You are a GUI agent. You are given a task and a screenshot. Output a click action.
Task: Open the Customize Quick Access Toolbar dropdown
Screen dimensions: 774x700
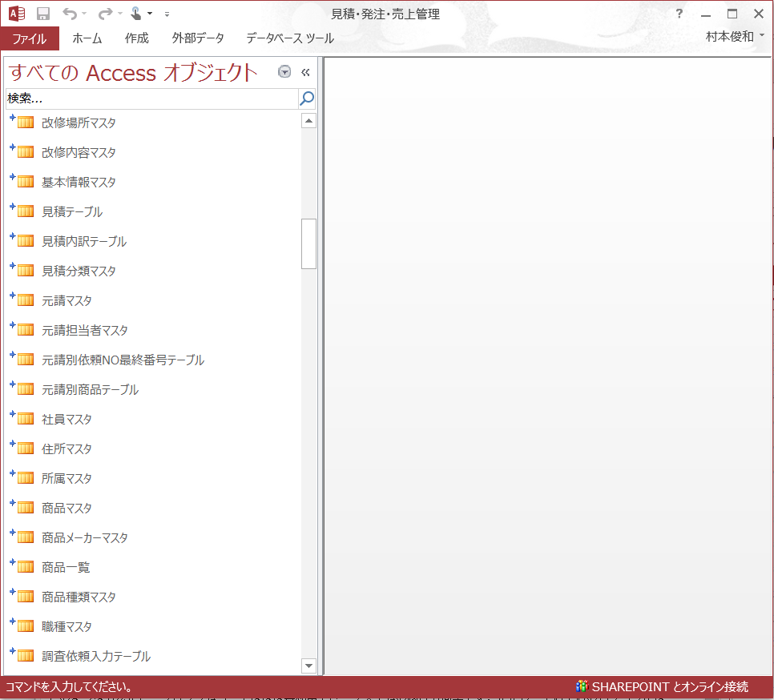pyautogui.click(x=167, y=14)
